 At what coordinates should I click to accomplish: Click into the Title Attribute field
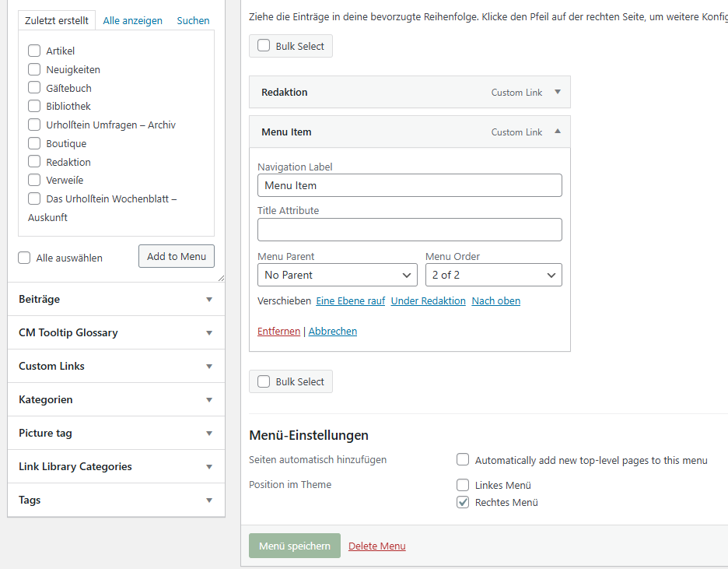click(x=409, y=230)
